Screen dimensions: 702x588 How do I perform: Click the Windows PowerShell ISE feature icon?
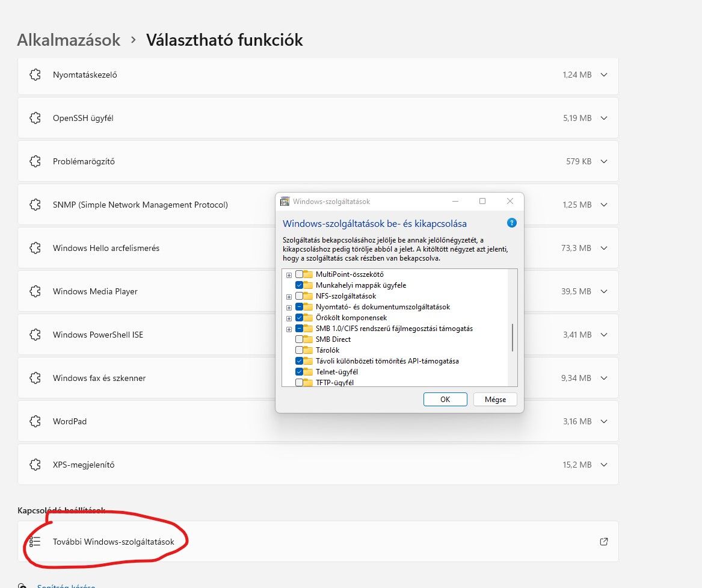coord(35,335)
